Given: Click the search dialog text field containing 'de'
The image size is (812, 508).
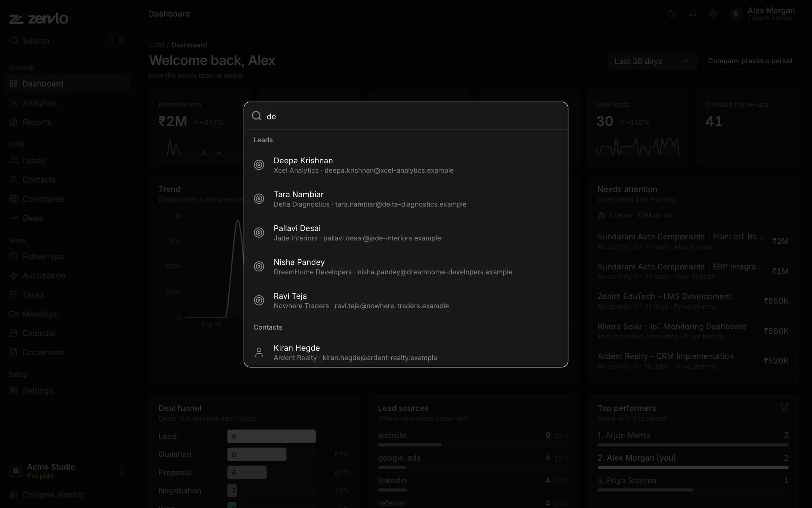Looking at the screenshot, I should tap(414, 116).
